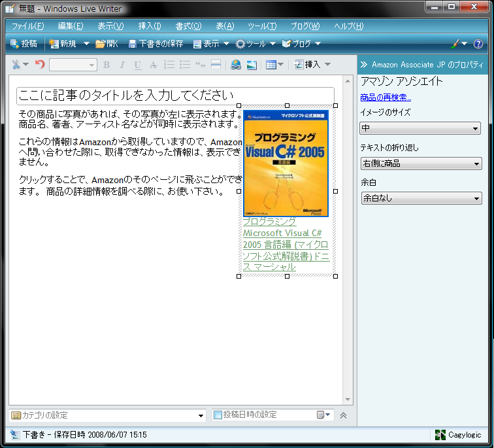Open the 余白 margin dropdown
The height and width of the screenshot is (448, 494).
point(421,198)
